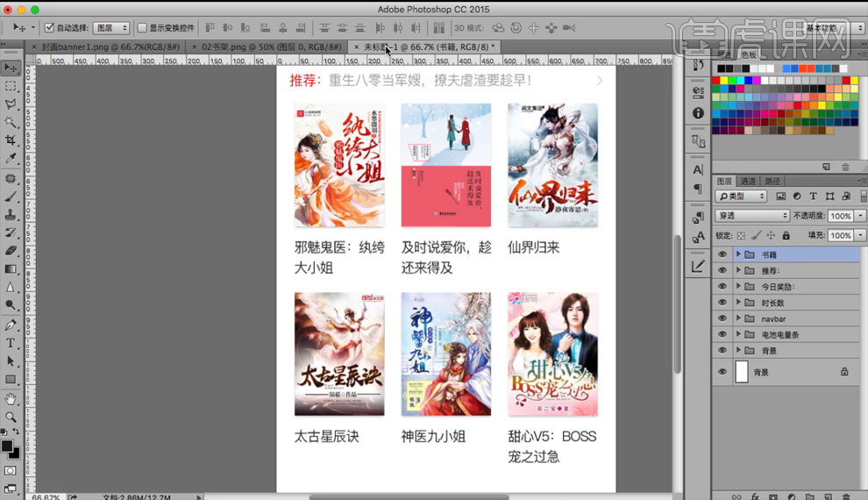Select the Dodge tool
Viewport: 868px width, 500px height.
coord(11,304)
